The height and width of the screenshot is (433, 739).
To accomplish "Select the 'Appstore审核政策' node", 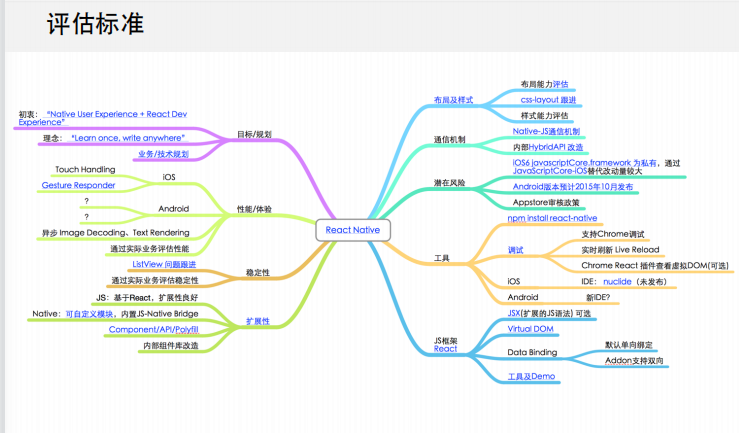I will tap(546, 203).
